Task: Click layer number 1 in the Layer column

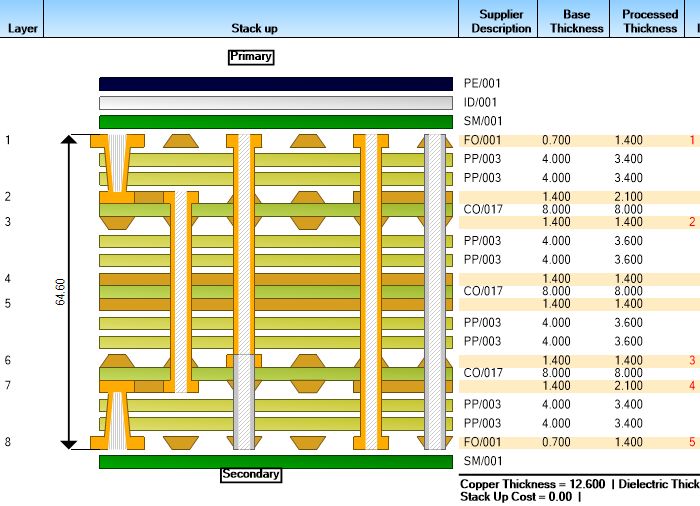Action: pos(8,140)
